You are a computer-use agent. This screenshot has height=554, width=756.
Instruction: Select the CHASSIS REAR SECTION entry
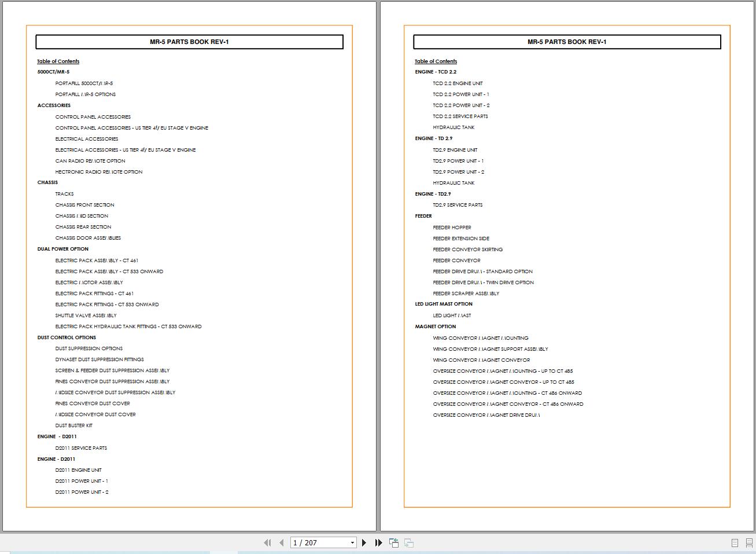tap(83, 227)
